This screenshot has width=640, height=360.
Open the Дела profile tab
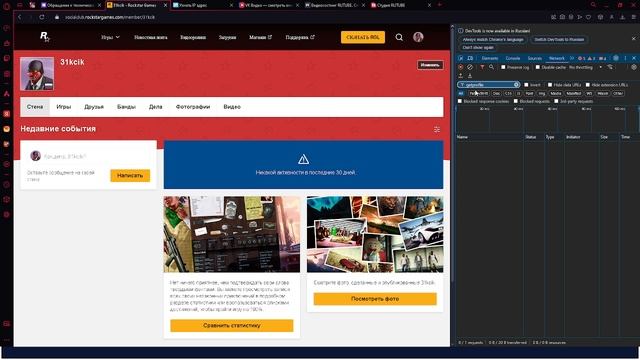(156, 107)
